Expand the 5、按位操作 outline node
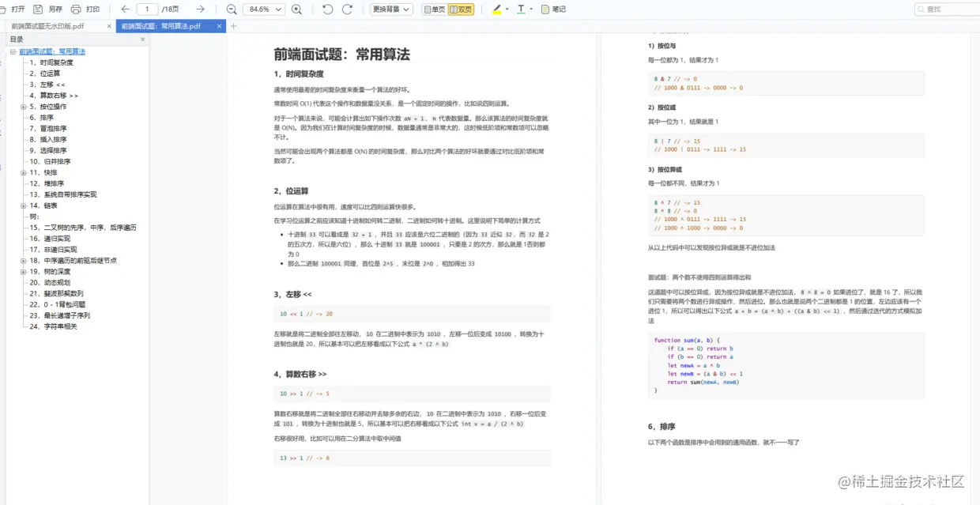Screen dimensions: 980x505 point(23,107)
